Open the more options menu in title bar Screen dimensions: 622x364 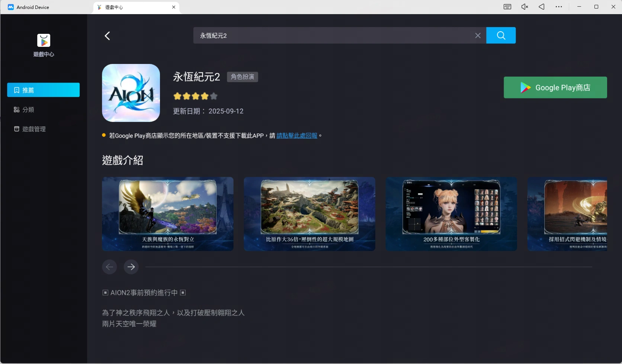(558, 7)
